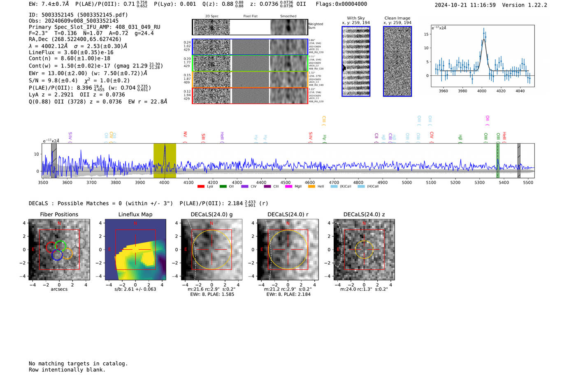This screenshot has height=392, width=576.
Task: Click the ID: 5003352145 line
Action: click(78, 15)
